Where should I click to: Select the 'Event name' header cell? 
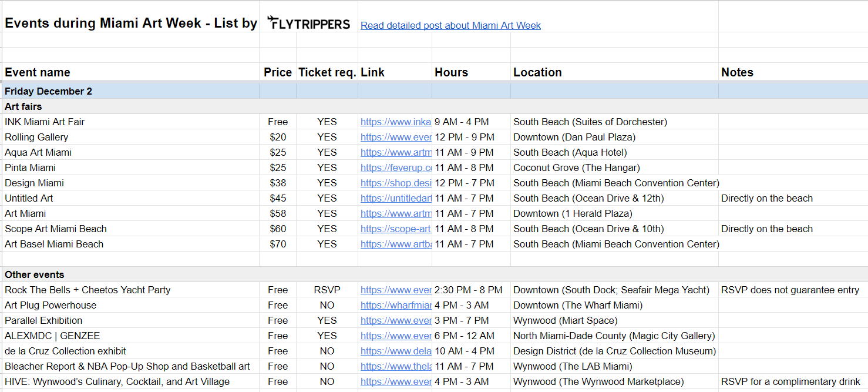[x=131, y=72]
